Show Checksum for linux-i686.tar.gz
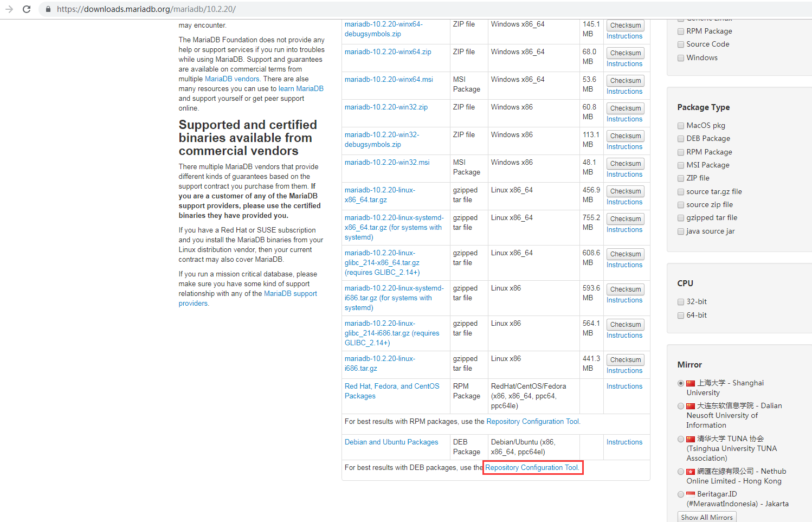Image resolution: width=812 pixels, height=522 pixels. (626, 360)
